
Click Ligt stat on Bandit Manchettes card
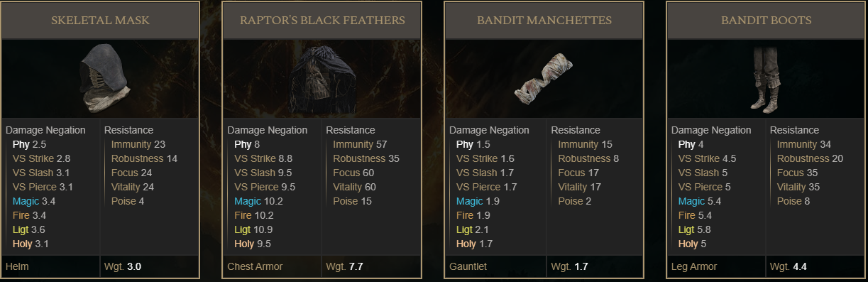click(x=466, y=229)
